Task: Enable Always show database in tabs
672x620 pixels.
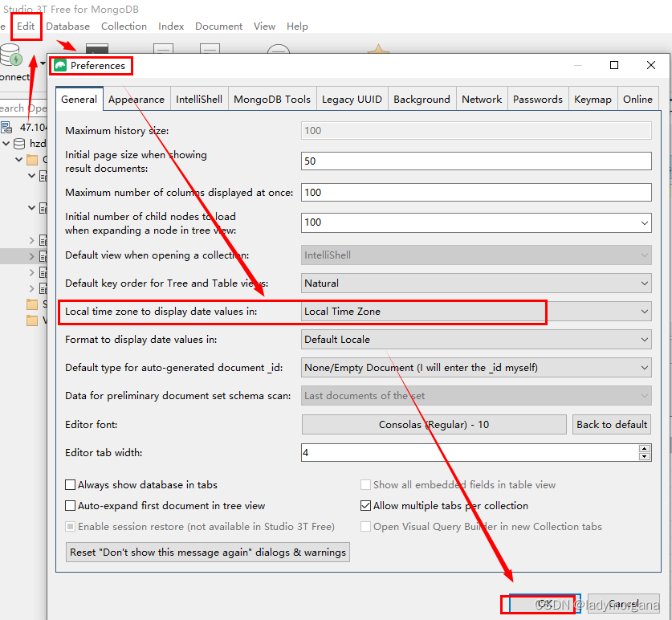Action: pos(71,485)
